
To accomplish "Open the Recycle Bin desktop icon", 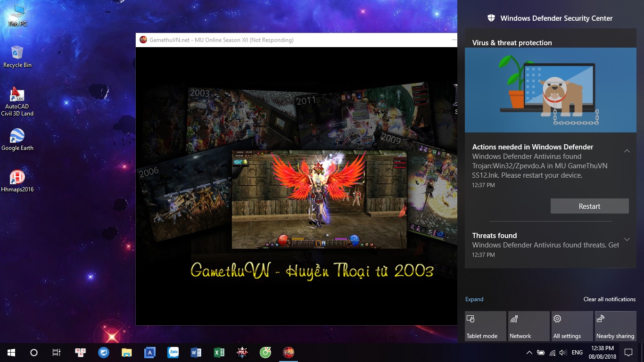I will [17, 57].
